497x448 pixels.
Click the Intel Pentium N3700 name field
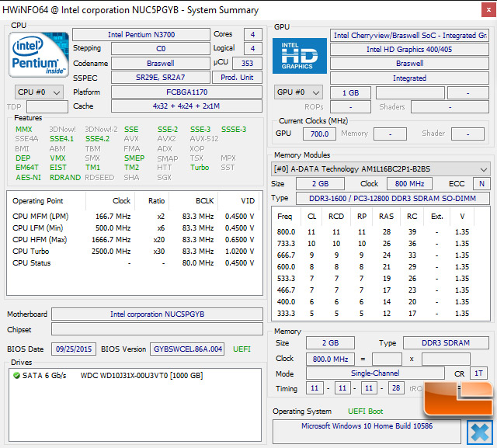click(141, 34)
